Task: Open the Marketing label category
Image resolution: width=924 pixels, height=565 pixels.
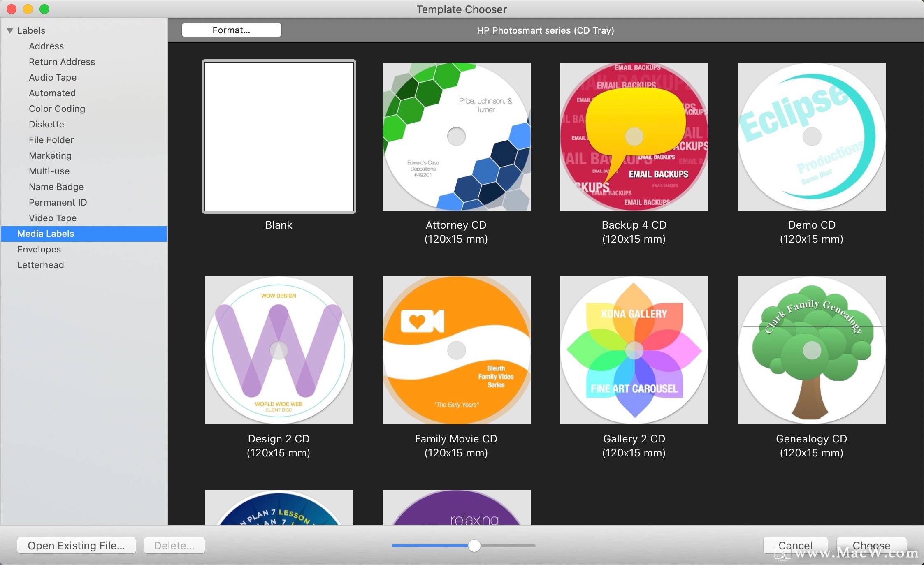Action: [x=50, y=155]
